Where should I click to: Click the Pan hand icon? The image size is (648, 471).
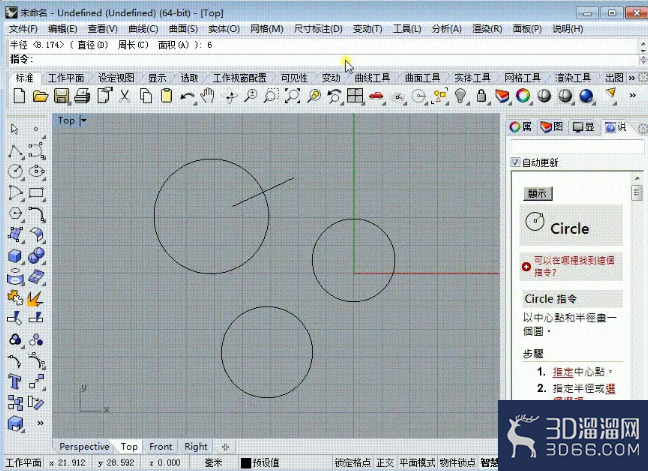[207, 96]
